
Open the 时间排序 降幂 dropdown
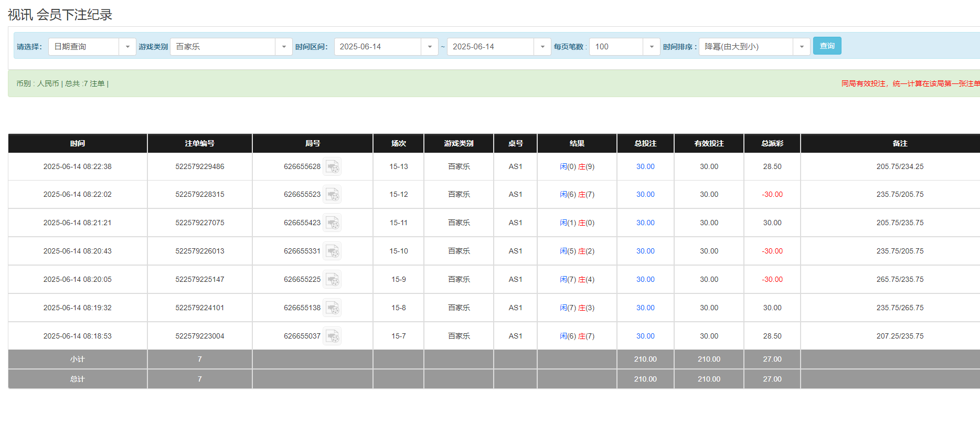801,47
